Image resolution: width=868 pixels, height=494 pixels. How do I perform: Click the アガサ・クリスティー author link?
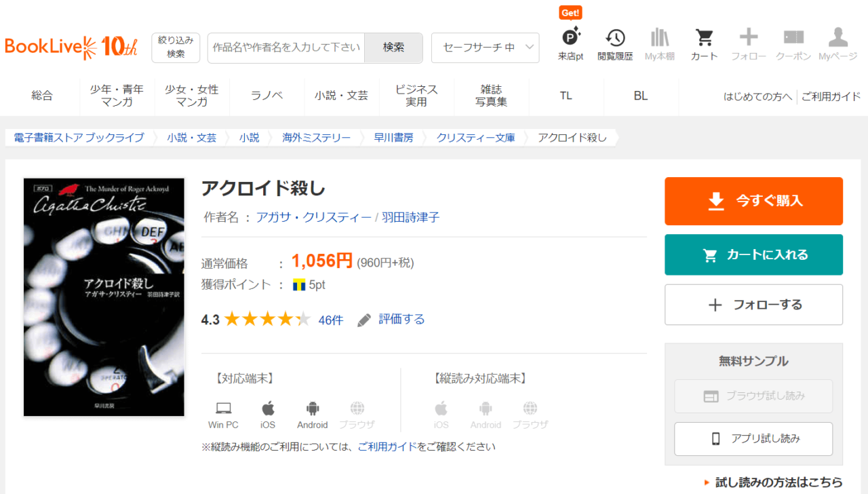click(313, 217)
